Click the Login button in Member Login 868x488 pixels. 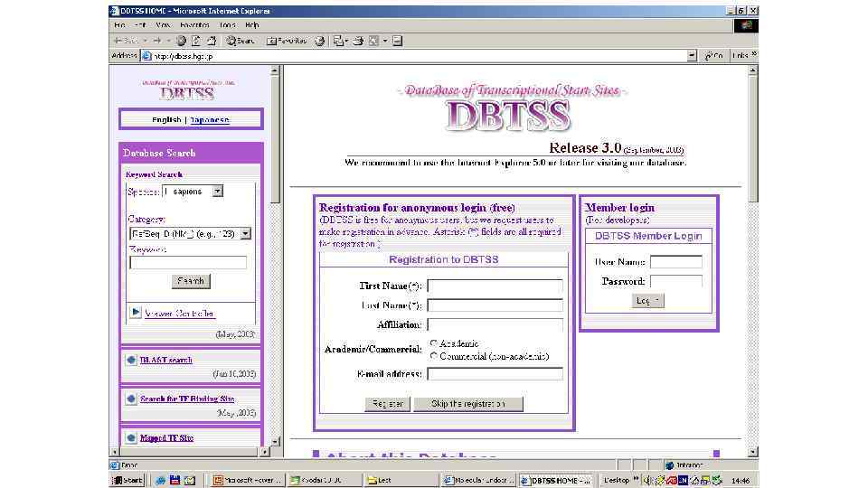[647, 300]
